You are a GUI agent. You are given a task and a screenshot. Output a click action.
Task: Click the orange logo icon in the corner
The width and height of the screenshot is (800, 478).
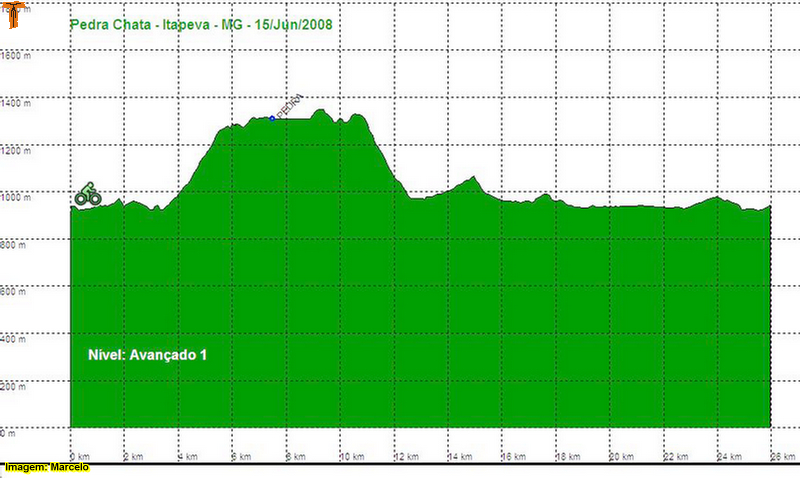pyautogui.click(x=14, y=15)
